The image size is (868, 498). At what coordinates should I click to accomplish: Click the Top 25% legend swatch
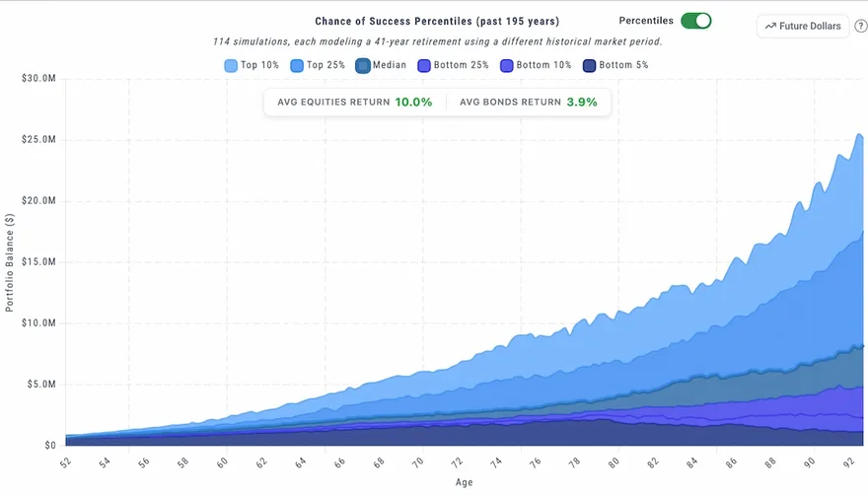point(297,66)
